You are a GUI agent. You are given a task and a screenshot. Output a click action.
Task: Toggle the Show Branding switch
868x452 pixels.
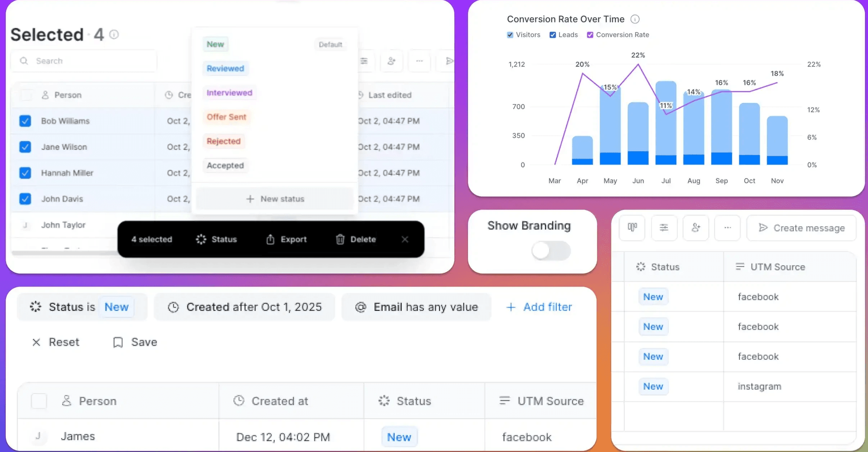point(551,251)
